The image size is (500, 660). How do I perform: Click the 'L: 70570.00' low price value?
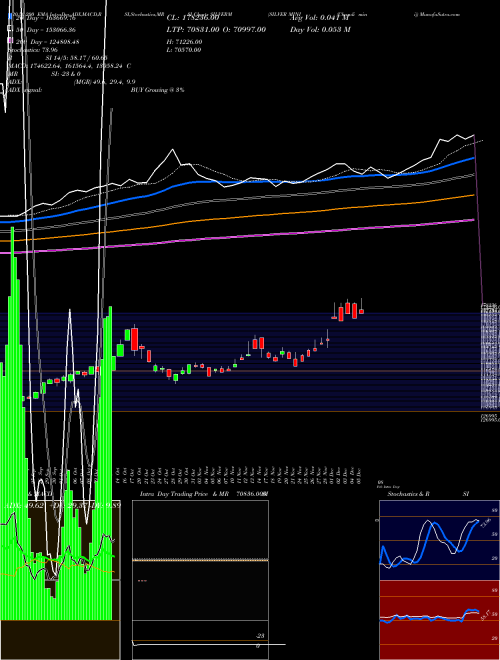tap(184, 50)
